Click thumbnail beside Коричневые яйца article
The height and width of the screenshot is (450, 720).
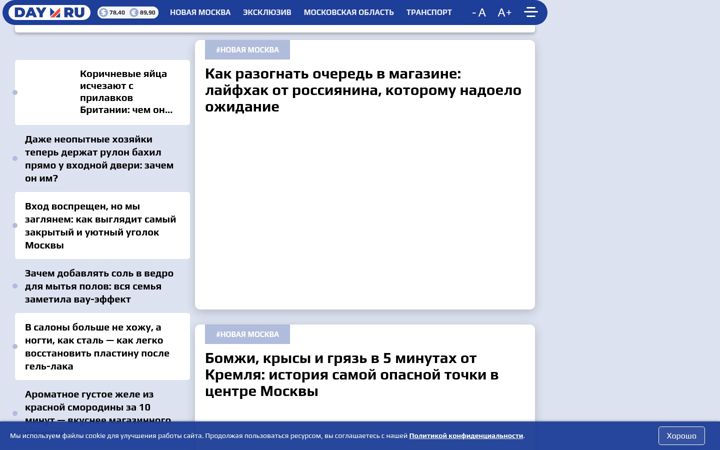pos(48,92)
